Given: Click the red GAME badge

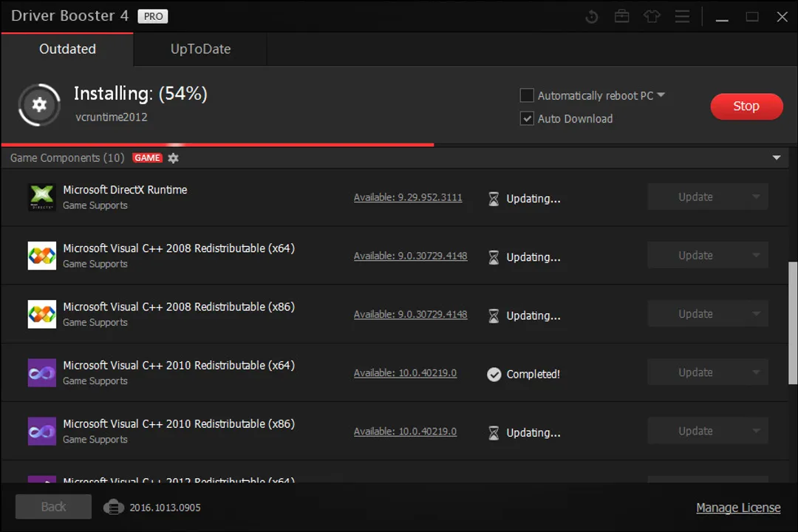Looking at the screenshot, I should pyautogui.click(x=147, y=158).
